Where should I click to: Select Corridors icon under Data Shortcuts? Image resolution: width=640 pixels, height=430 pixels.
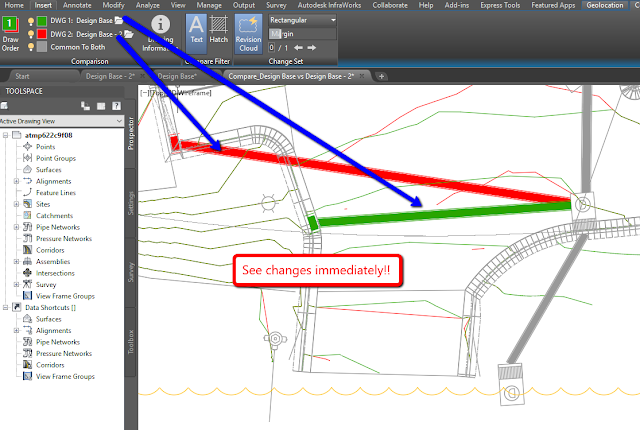(27, 365)
